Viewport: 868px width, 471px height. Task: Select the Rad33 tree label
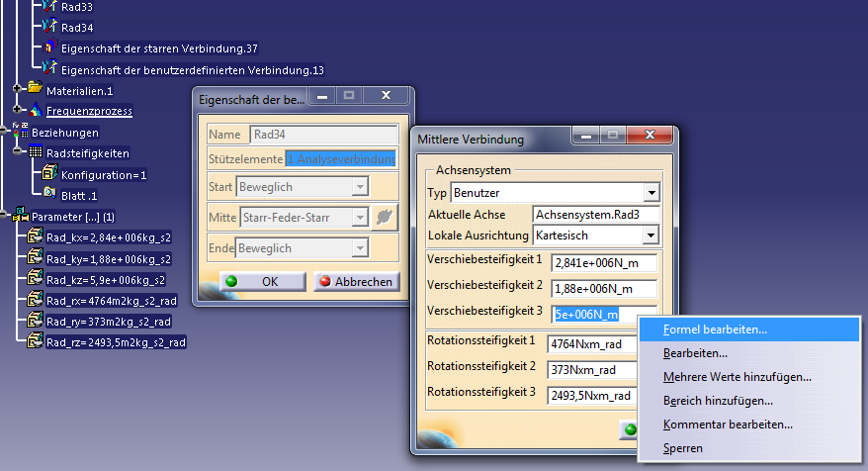(77, 7)
